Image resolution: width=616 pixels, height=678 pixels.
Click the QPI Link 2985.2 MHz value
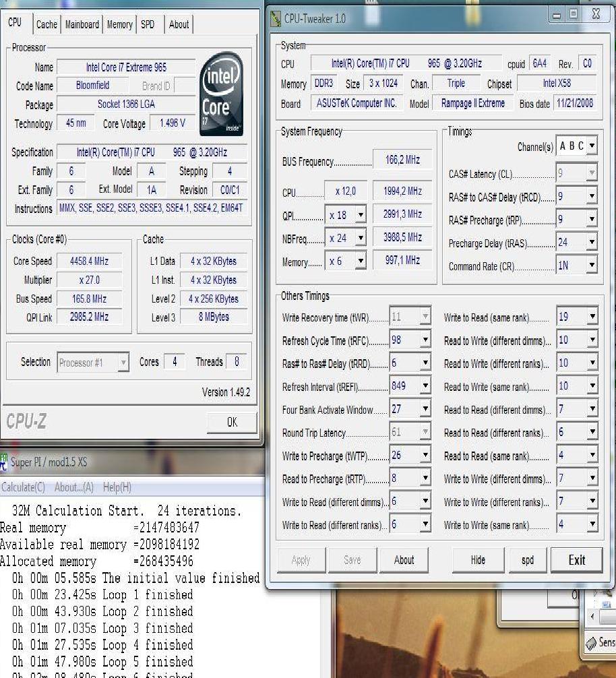pyautogui.click(x=90, y=317)
